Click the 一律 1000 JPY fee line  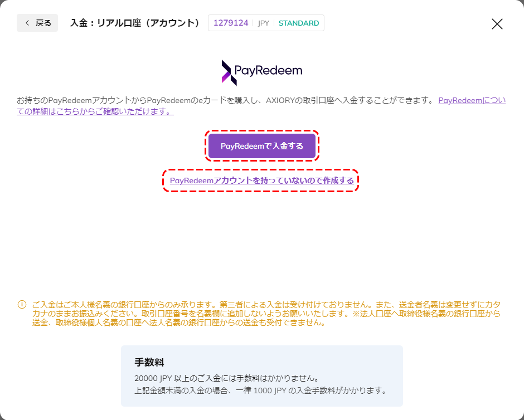pyautogui.click(x=260, y=390)
